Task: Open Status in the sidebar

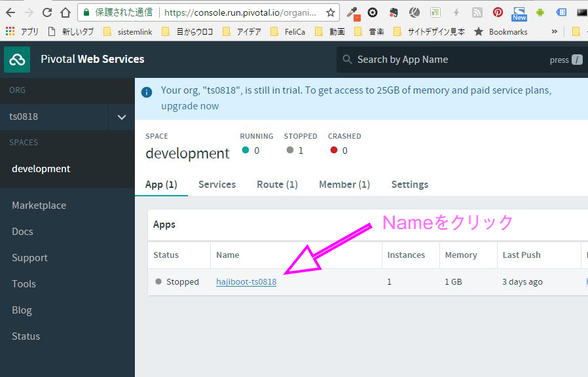Action: [26, 336]
